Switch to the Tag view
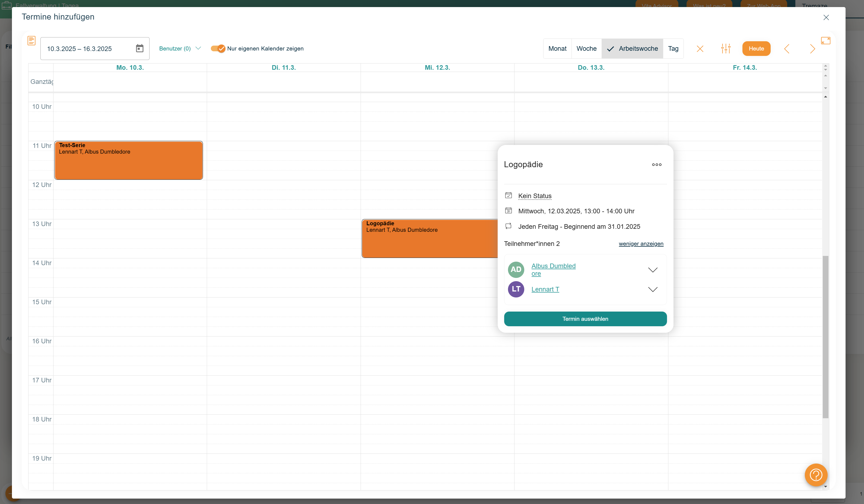 point(673,48)
